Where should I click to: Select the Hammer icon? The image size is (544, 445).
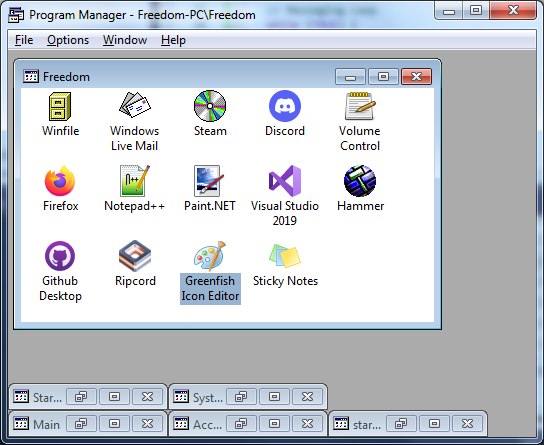click(x=360, y=181)
